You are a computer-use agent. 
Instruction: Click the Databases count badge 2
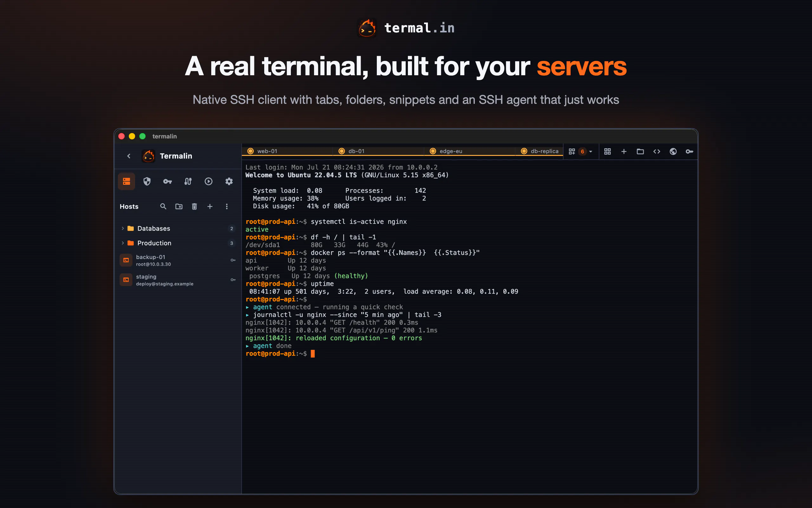point(232,229)
